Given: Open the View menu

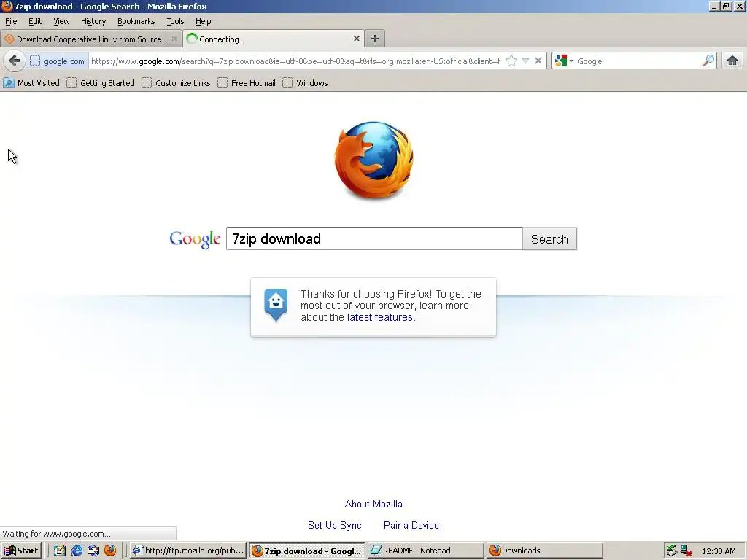Looking at the screenshot, I should click(x=61, y=21).
